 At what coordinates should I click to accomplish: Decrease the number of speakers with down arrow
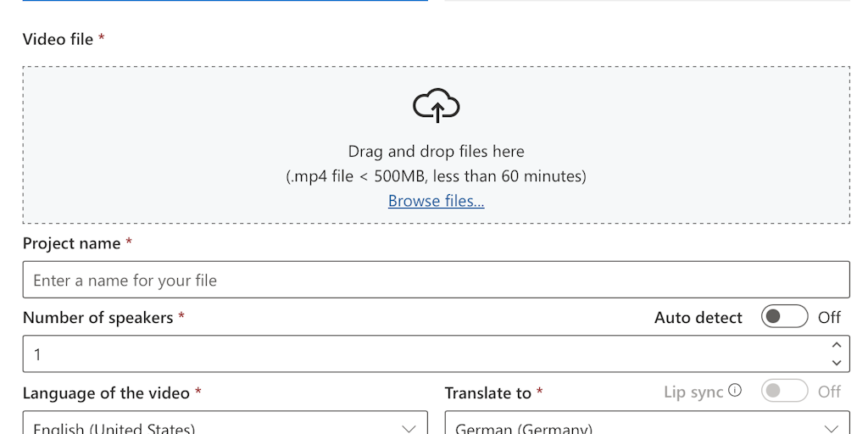[837, 363]
